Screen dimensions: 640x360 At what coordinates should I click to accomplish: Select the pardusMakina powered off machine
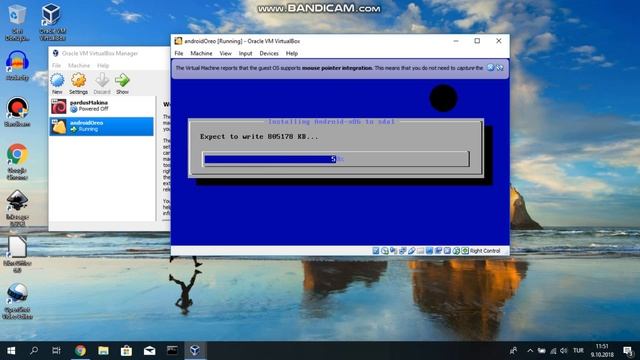click(x=101, y=106)
